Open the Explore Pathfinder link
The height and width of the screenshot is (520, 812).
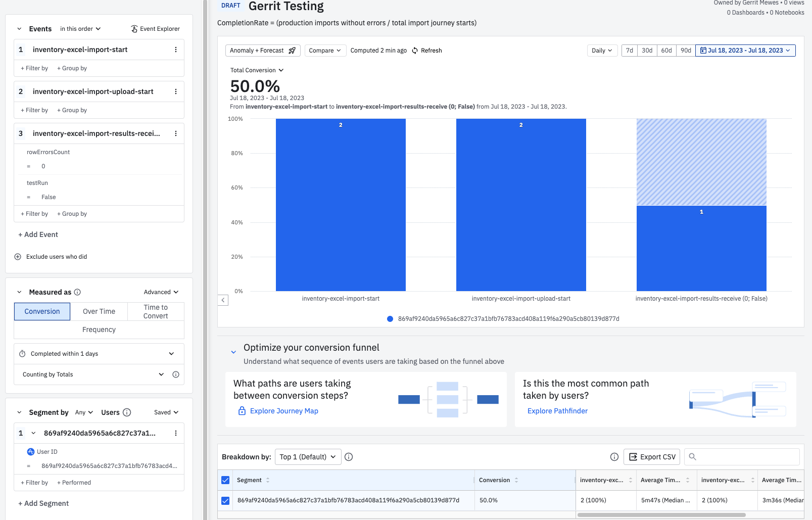click(557, 411)
